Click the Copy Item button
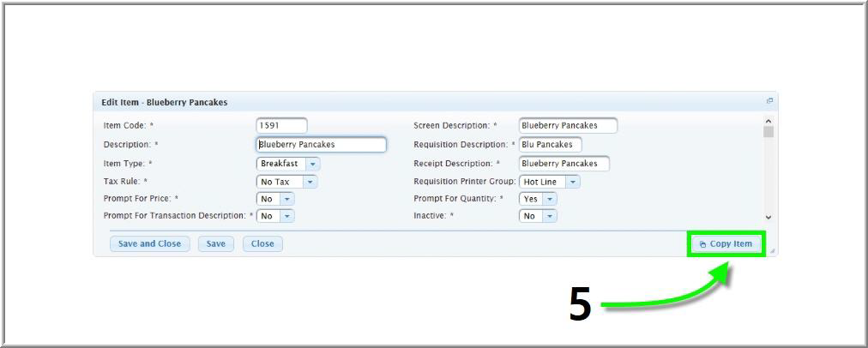Image resolution: width=868 pixels, height=348 pixels. (x=726, y=244)
